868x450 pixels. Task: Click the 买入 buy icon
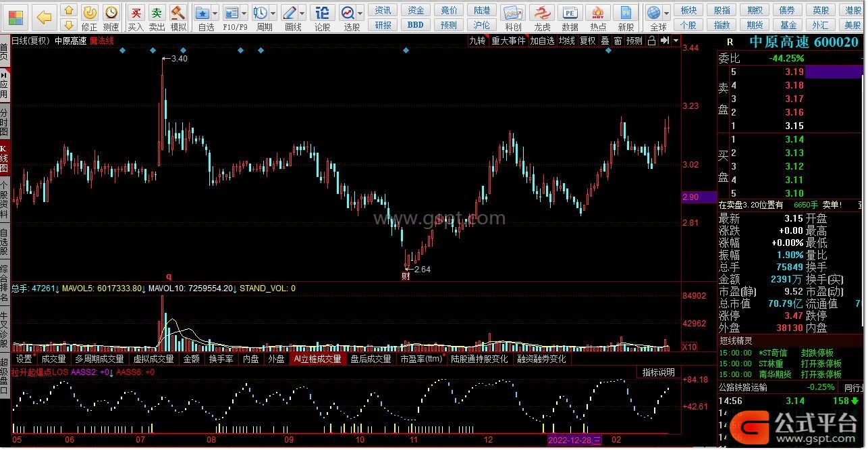(x=136, y=12)
